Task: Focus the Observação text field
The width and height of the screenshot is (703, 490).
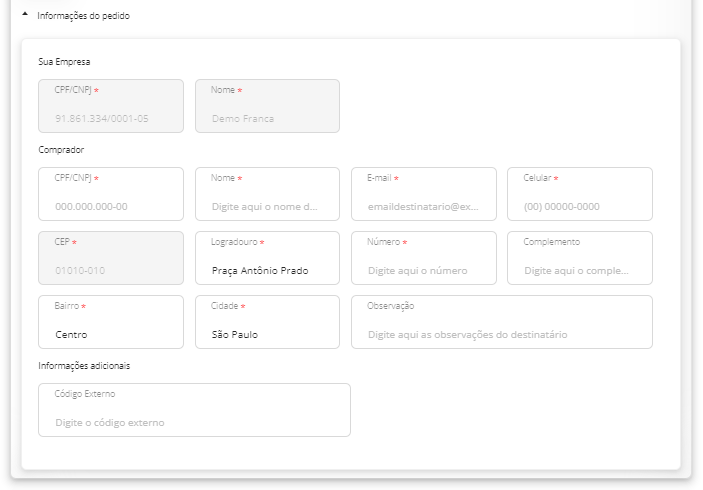Action: pyautogui.click(x=502, y=322)
